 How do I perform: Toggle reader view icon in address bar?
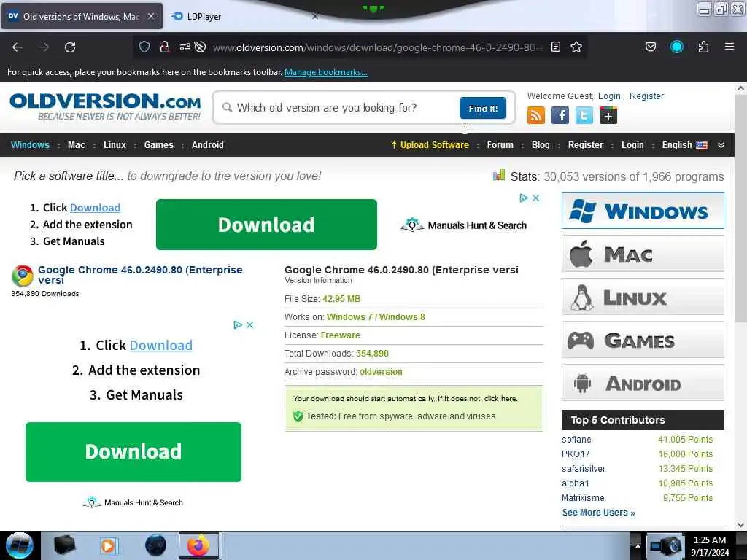(x=555, y=47)
